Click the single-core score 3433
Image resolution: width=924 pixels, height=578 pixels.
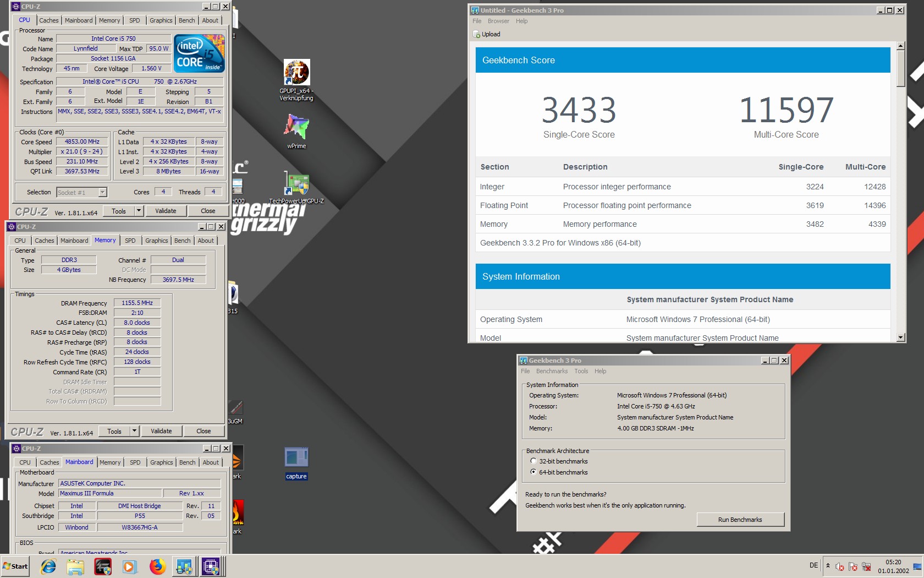[579, 110]
